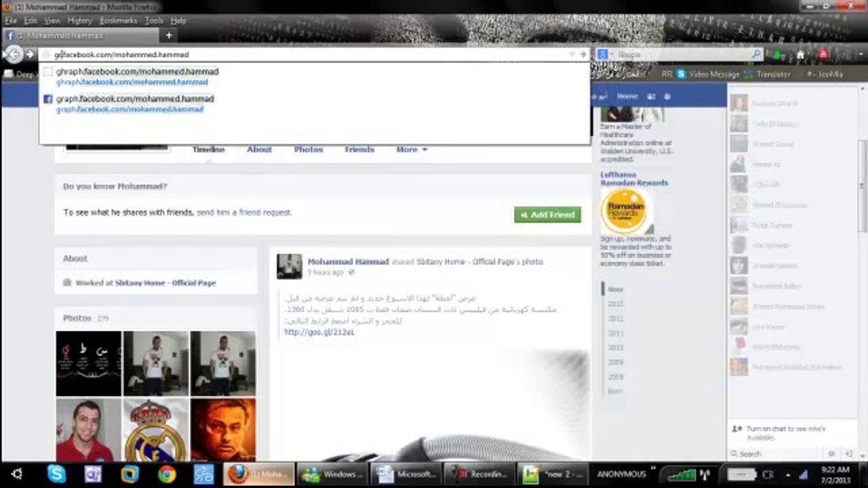Open the Friends profile tab
Image resolution: width=868 pixels, height=488 pixels.
click(x=359, y=149)
